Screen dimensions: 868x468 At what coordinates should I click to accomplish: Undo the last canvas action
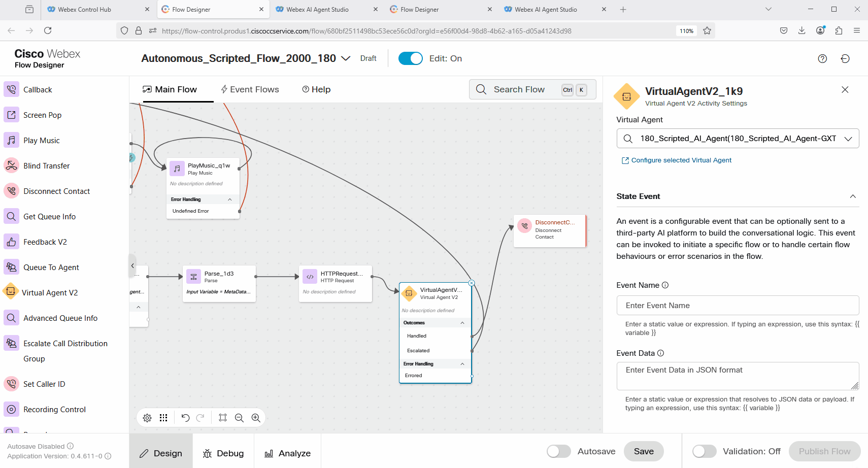[185, 418]
